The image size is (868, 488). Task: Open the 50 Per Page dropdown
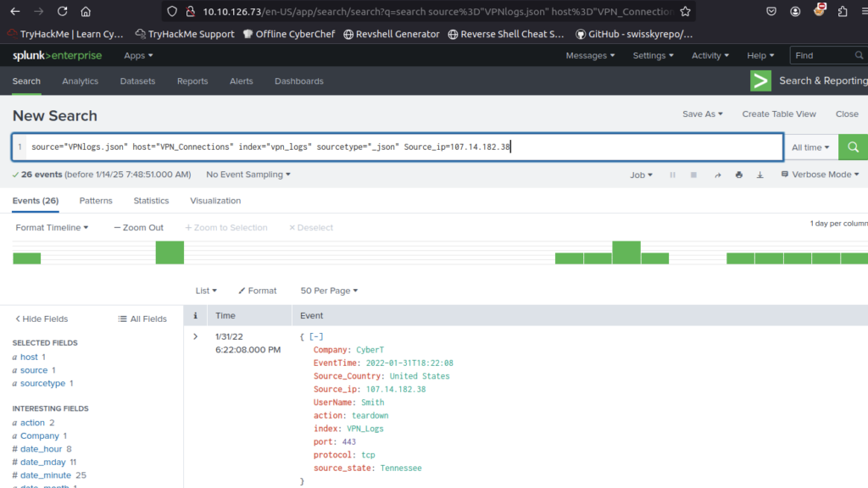coord(329,291)
